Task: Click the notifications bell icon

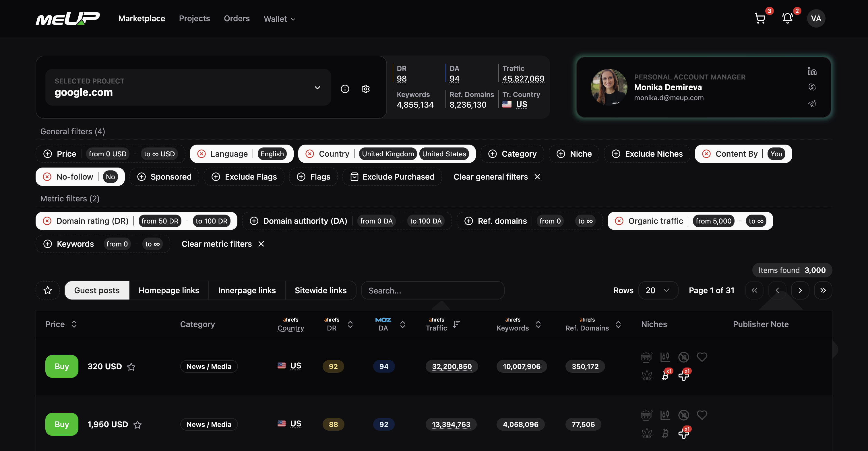Action: (x=787, y=19)
